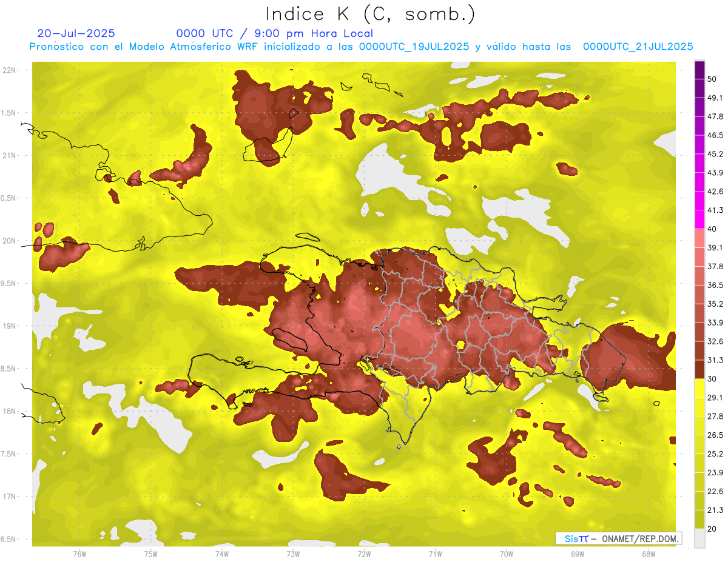Click the time text "0000 UTC / 9:00 pm Hora Local"
728x562 pixels.
click(x=274, y=33)
